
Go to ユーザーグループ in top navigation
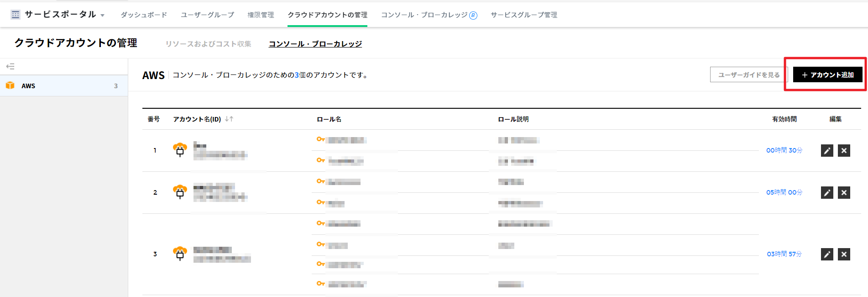coord(207,15)
